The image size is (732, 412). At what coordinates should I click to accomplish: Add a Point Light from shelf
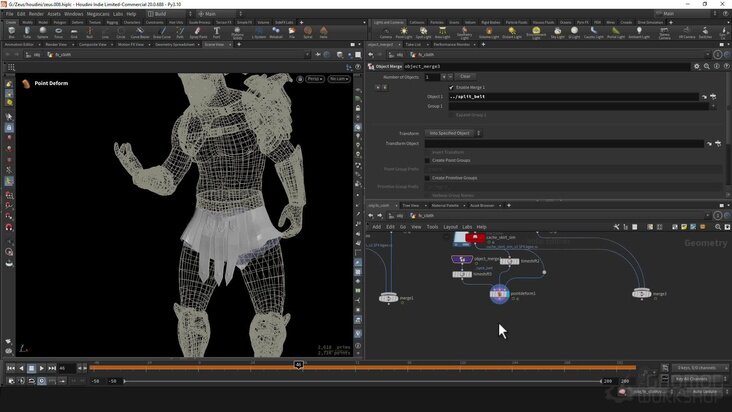404,32
